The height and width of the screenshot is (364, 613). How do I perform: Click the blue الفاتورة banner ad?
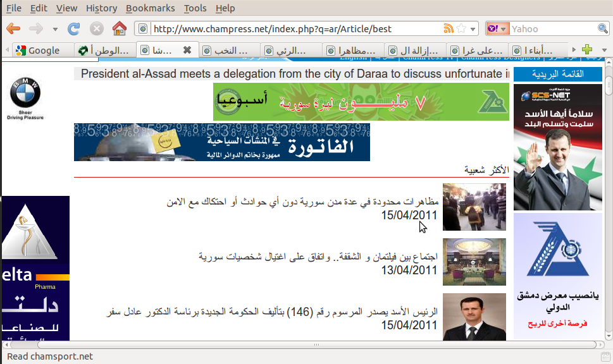click(221, 142)
